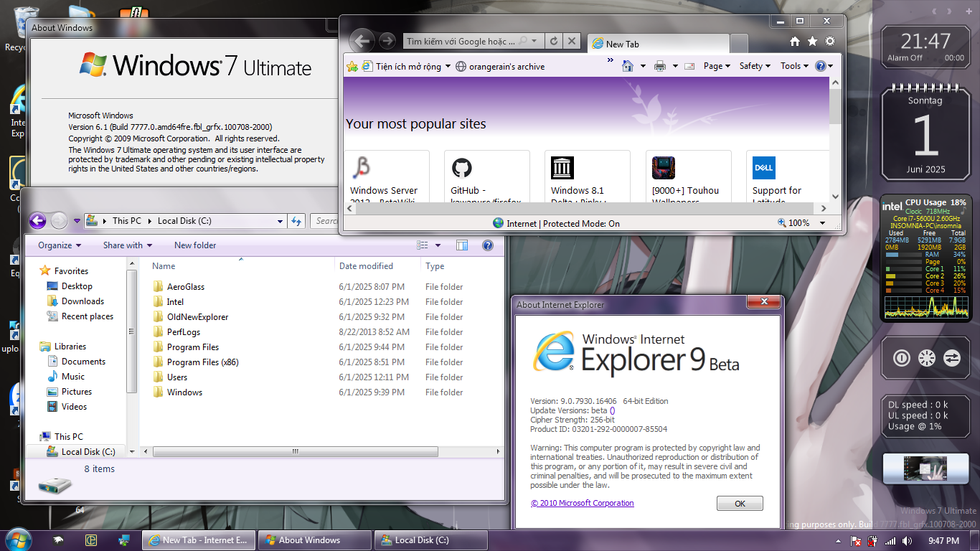The width and height of the screenshot is (980, 551).
Task: Click Back button in Local Disk explorer
Action: pos(38,221)
